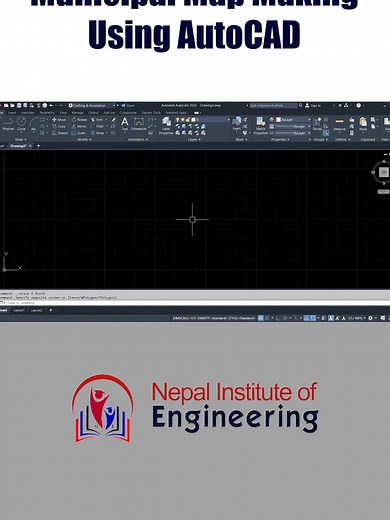Select the Polyline tool in Draw panel
This screenshot has height=520, width=390.
(8, 124)
